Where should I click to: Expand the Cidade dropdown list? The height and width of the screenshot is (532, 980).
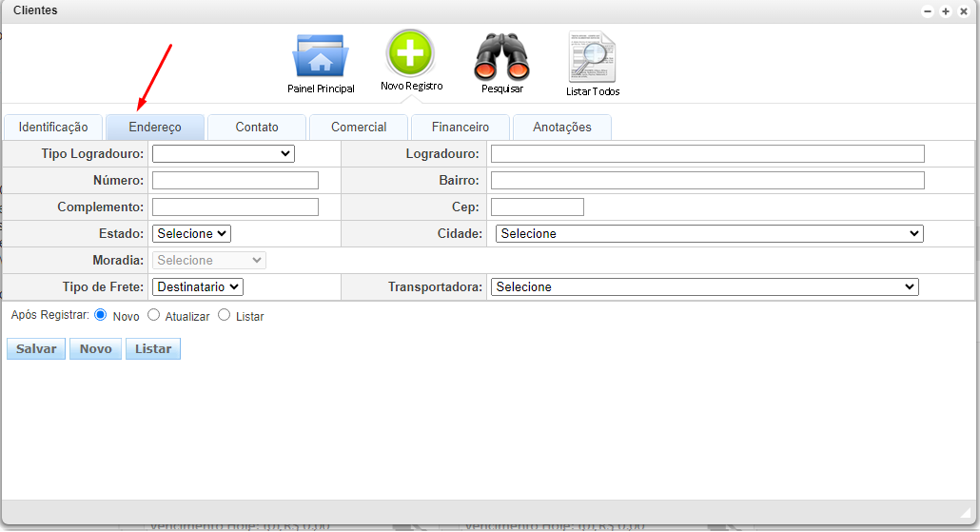tap(709, 233)
